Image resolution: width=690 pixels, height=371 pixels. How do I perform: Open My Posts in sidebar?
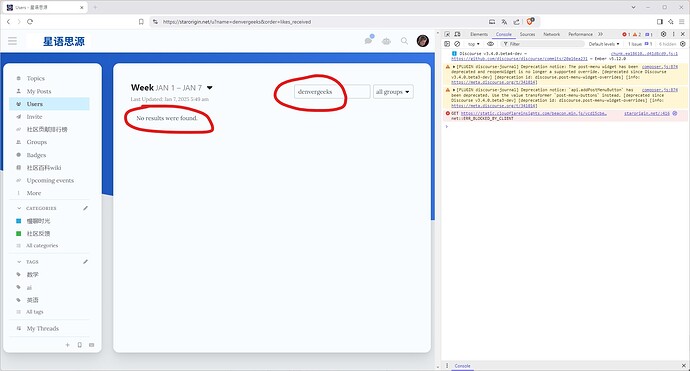pyautogui.click(x=39, y=91)
